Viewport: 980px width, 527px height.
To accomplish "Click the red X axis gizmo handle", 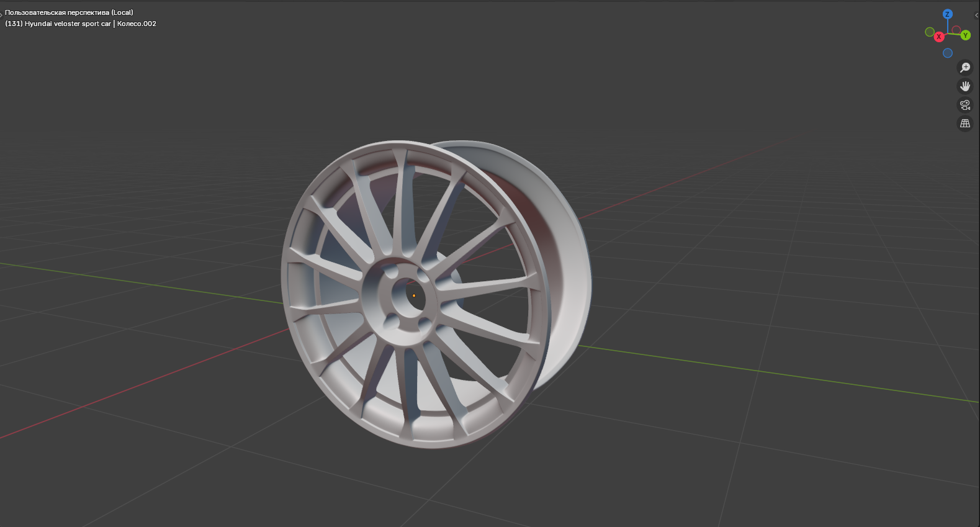I will point(938,37).
